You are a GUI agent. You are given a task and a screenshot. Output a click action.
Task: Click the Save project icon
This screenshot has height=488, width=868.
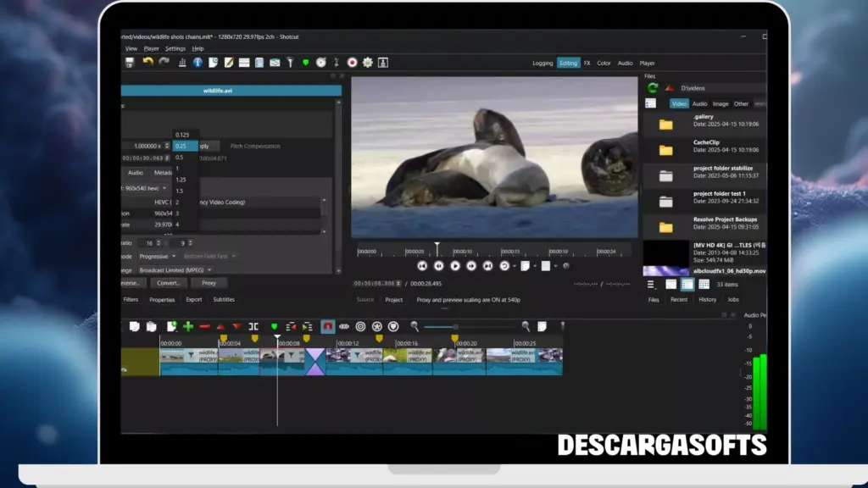[130, 63]
